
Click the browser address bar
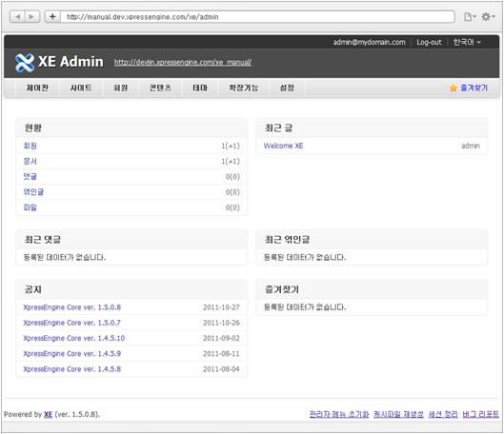pos(257,17)
